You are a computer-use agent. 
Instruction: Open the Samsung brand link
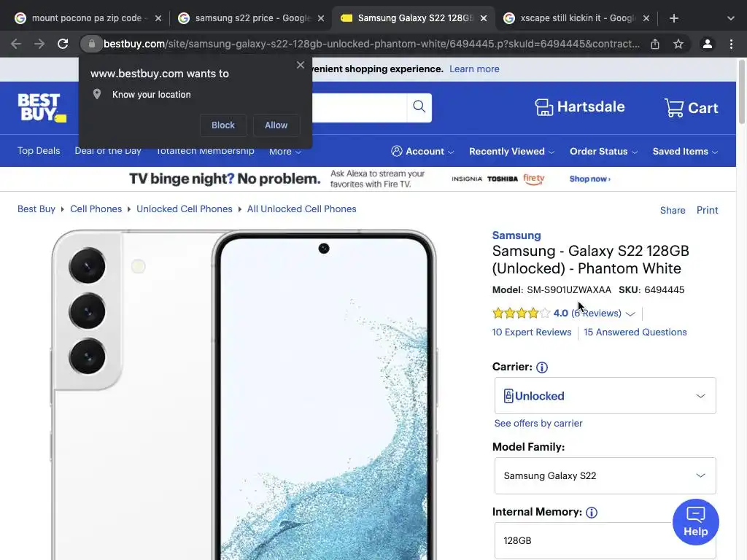(516, 236)
